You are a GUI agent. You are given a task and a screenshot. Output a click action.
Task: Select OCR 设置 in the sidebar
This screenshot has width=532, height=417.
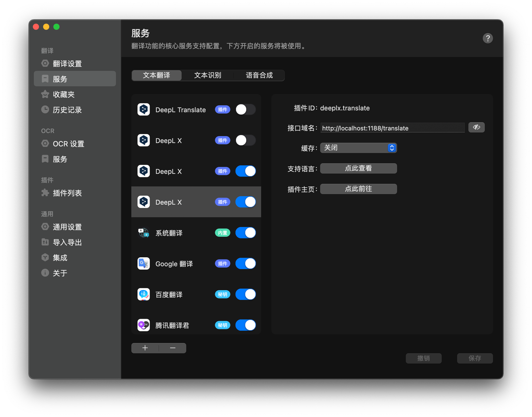click(x=69, y=143)
